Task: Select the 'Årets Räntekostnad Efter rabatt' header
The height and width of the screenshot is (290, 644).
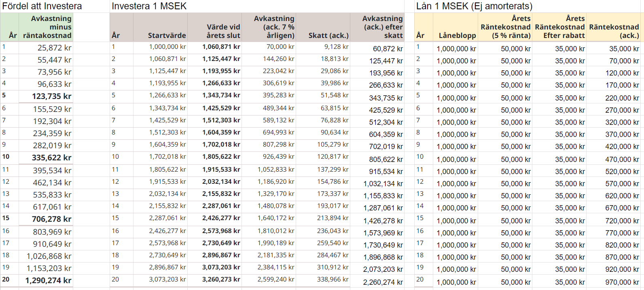Action: [559, 27]
